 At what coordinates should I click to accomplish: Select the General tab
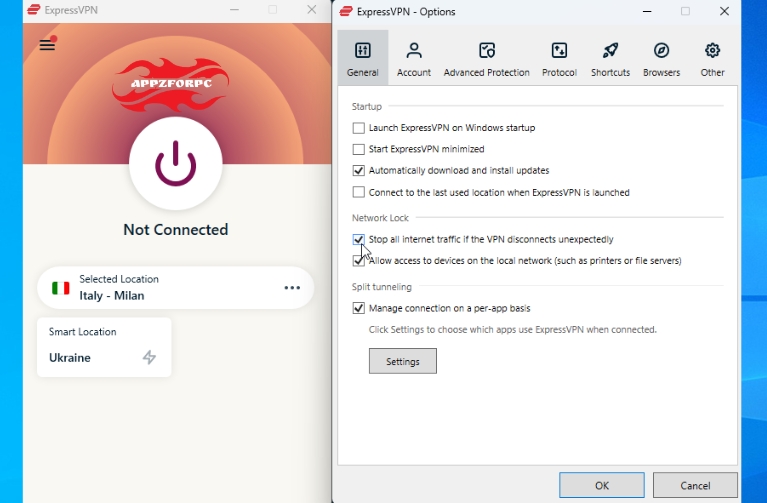(x=362, y=58)
